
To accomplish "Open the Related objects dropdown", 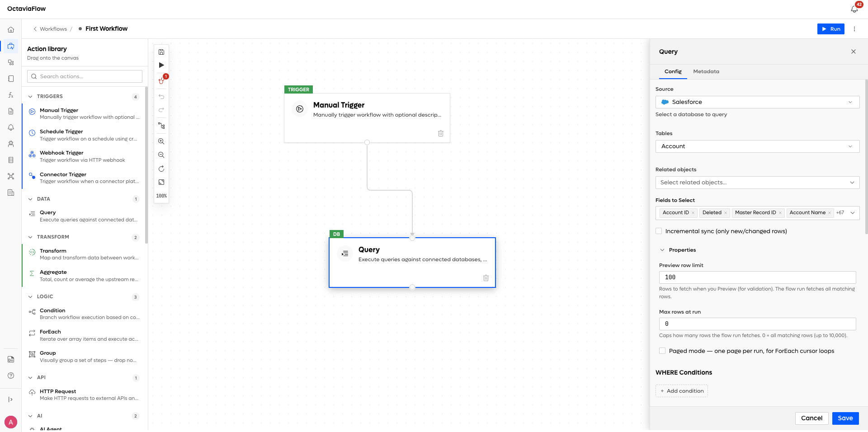I will click(757, 183).
